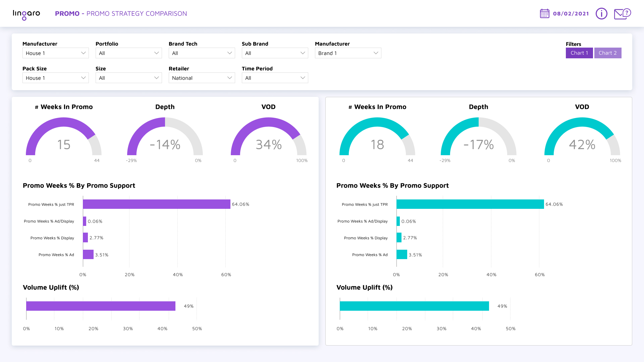Click the PROMO STRATEGY COMPARISON heading
Viewport: 644px width, 362px height.
point(137,13)
